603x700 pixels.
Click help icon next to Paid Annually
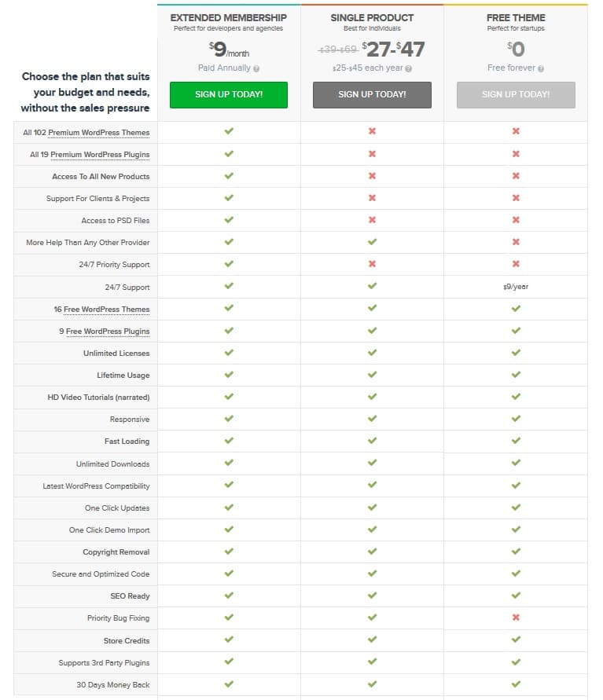[256, 68]
